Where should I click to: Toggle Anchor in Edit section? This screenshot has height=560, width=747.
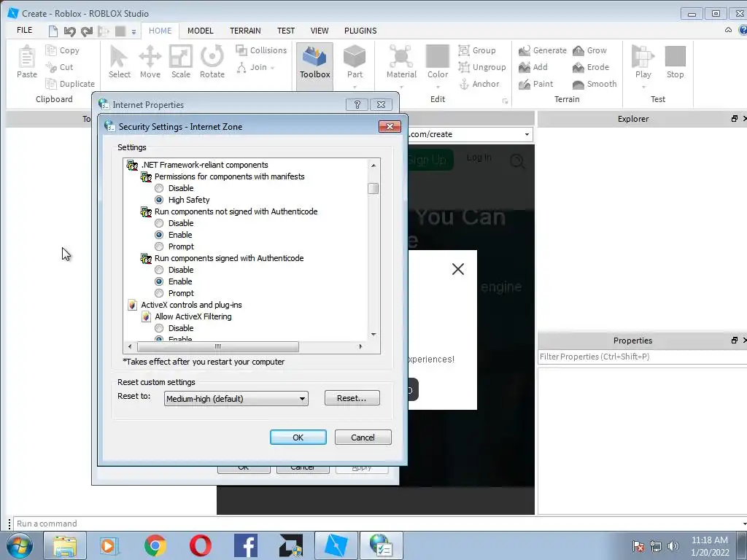tap(479, 84)
